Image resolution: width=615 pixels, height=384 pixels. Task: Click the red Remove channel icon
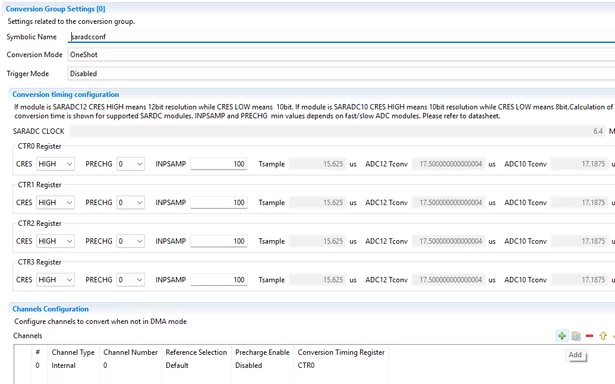click(x=590, y=336)
